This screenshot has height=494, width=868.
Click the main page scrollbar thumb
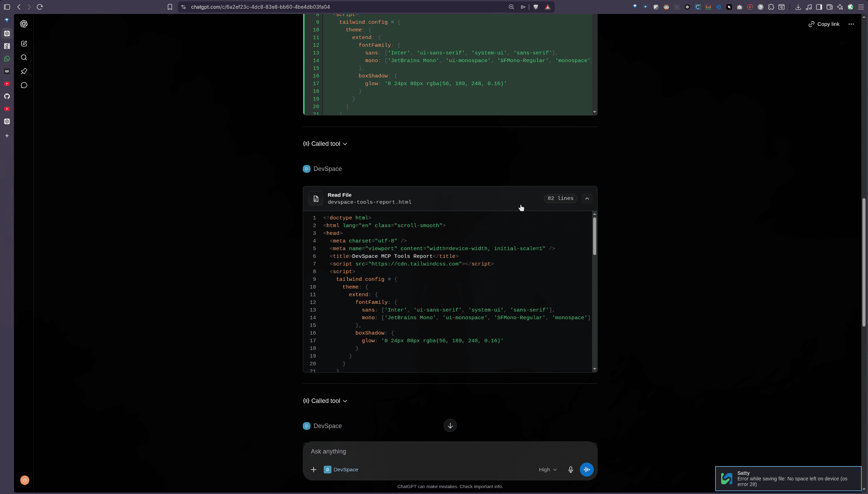point(864,262)
